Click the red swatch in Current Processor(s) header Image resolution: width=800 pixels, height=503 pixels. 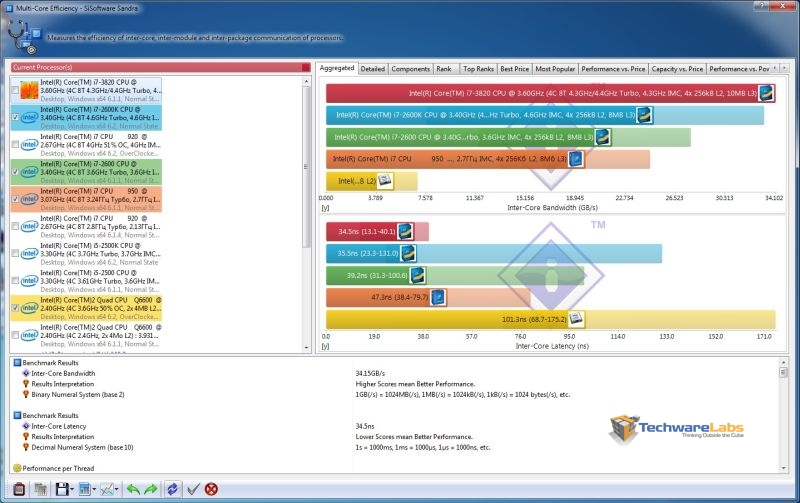[x=306, y=67]
